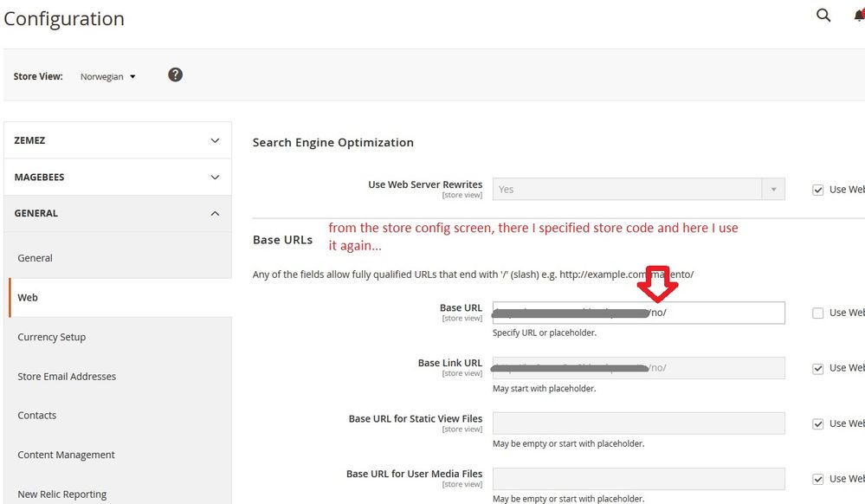Click the search magnifier icon

click(x=823, y=16)
